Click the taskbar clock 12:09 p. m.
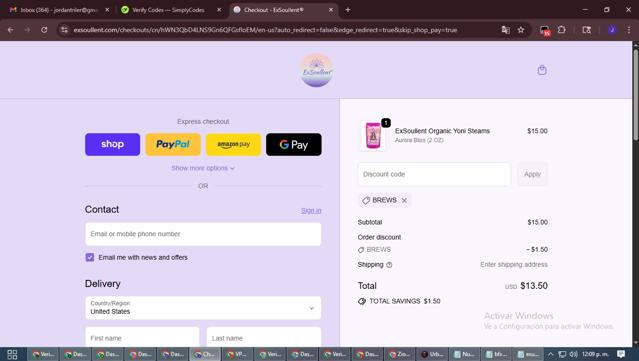Image resolution: width=639 pixels, height=361 pixels. pyautogui.click(x=595, y=354)
